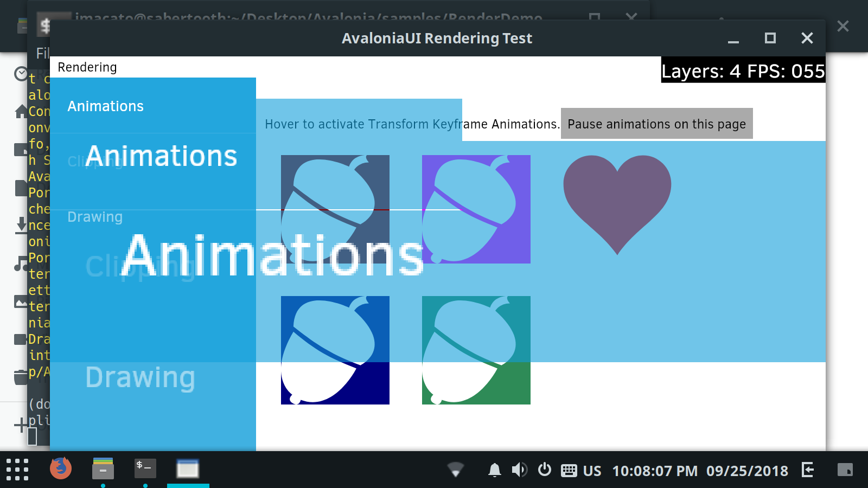The height and width of the screenshot is (488, 868).
Task: Open the applications grid in taskbar
Action: point(17,470)
